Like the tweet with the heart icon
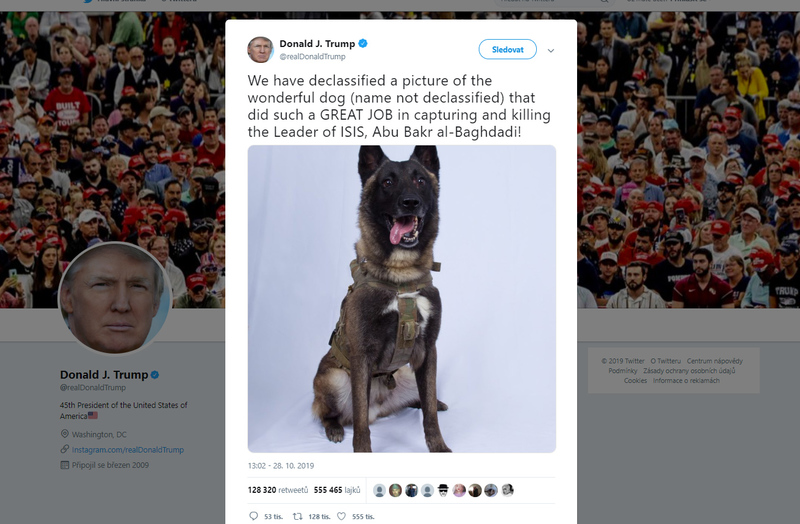The height and width of the screenshot is (524, 800). [x=341, y=516]
